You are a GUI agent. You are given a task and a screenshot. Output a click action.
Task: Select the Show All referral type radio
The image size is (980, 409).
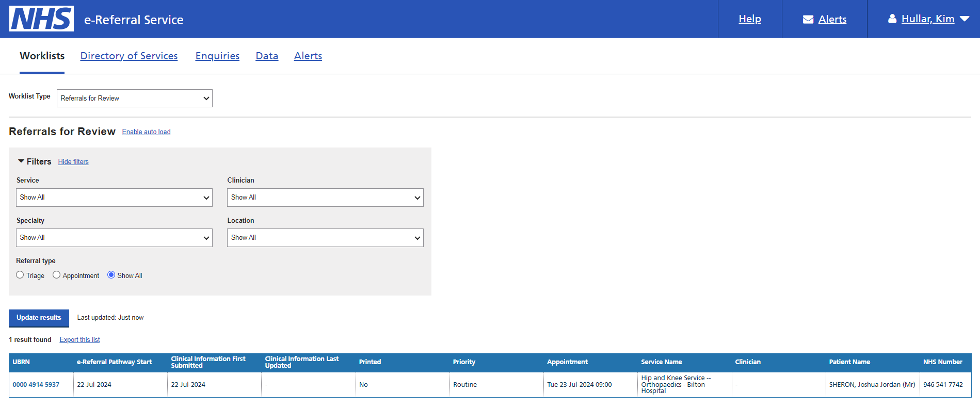111,275
